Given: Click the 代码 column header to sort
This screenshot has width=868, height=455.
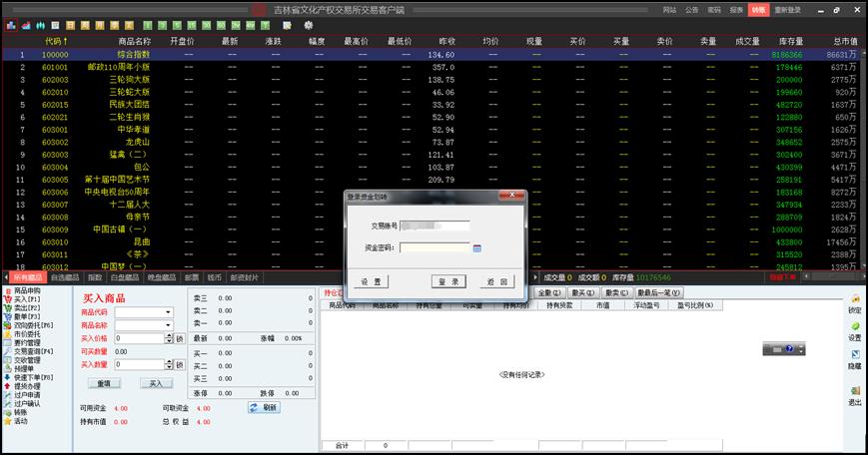Looking at the screenshot, I should (x=56, y=41).
